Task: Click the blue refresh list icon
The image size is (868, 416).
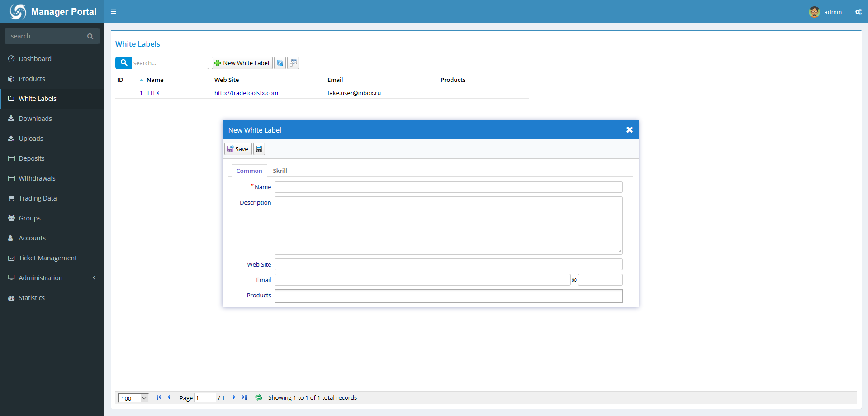Action: (280, 63)
